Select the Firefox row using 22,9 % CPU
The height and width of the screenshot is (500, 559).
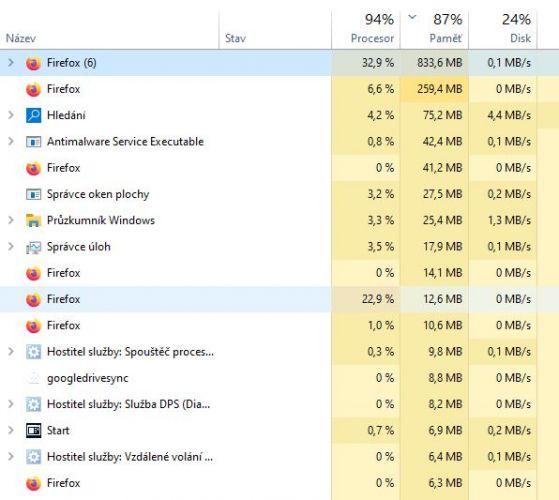pos(280,299)
